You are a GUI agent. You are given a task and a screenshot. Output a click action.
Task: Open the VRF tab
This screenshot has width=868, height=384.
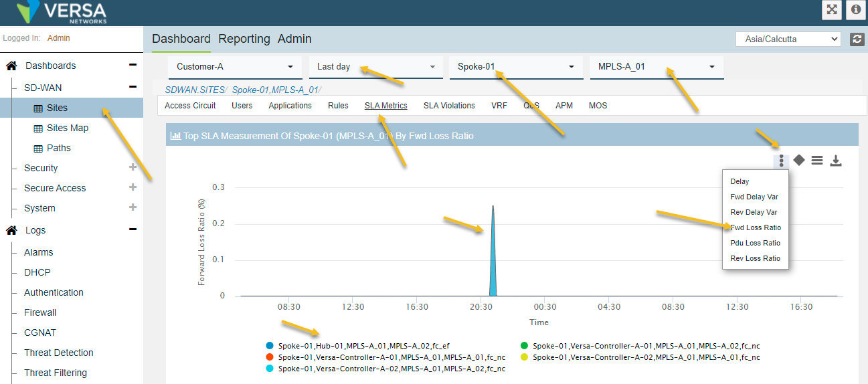tap(499, 106)
